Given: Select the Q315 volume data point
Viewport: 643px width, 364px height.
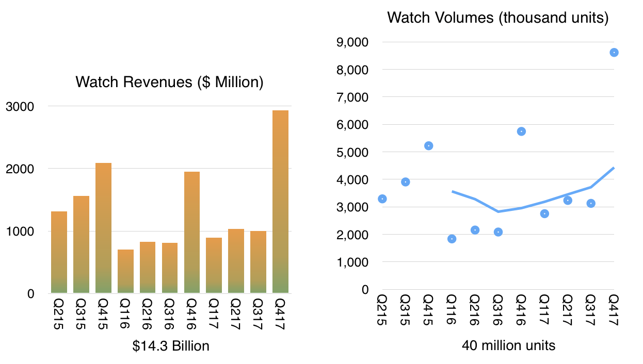Looking at the screenshot, I should [x=406, y=182].
